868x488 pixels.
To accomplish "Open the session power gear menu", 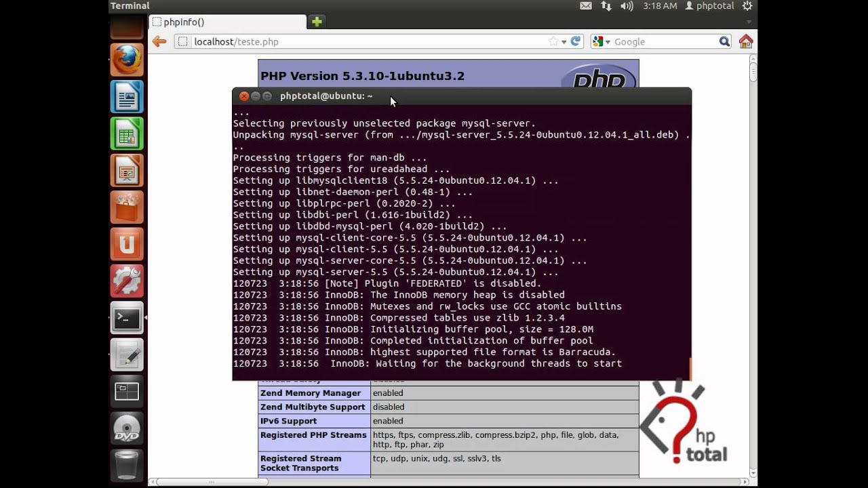I will (747, 5).
